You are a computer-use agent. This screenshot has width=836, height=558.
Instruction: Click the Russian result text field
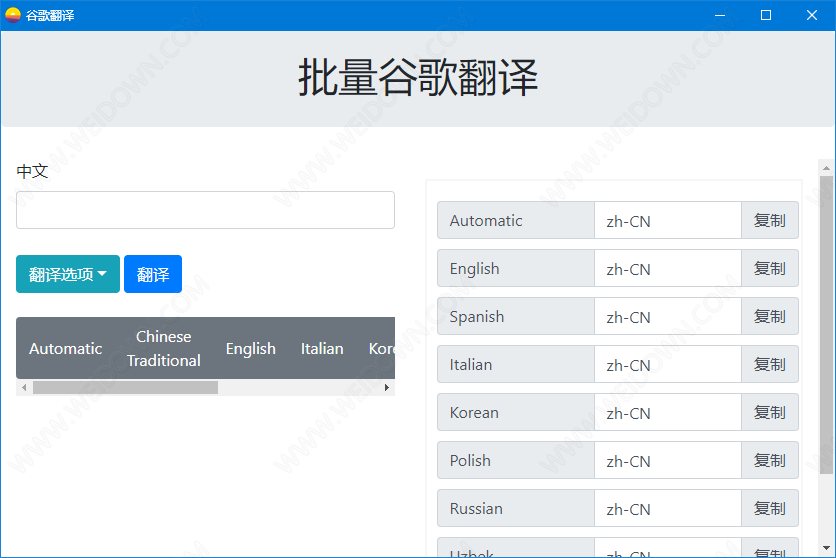[668, 508]
